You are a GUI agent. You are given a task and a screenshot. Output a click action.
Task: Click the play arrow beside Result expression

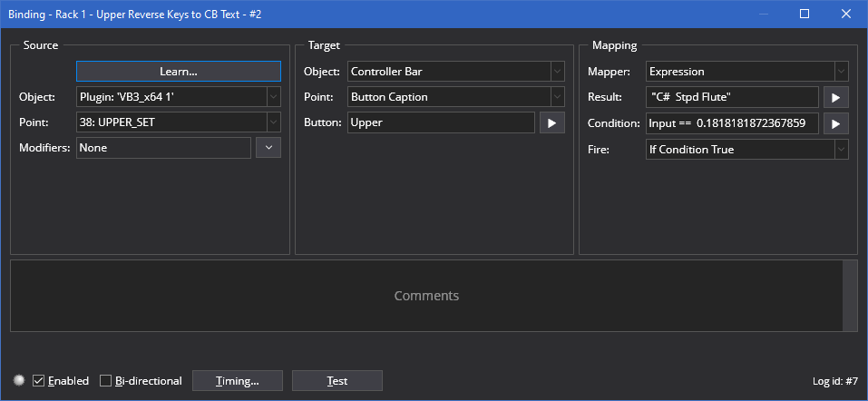click(x=835, y=97)
